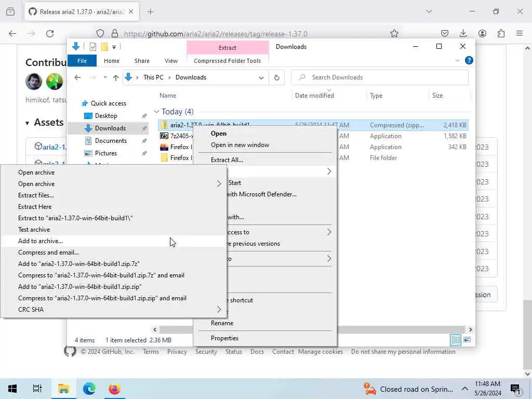Go back in Firefox browser
Screen dimensions: 532x399
point(12,34)
